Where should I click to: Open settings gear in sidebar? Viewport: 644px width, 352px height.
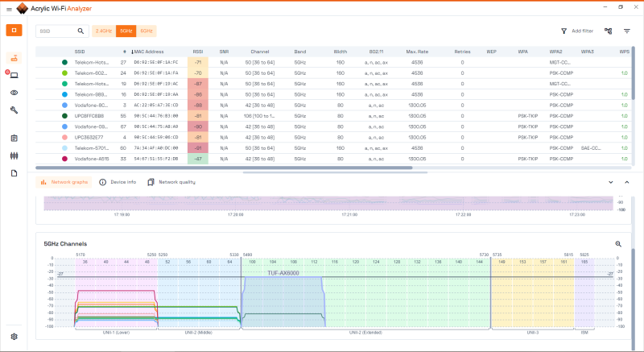(14, 337)
